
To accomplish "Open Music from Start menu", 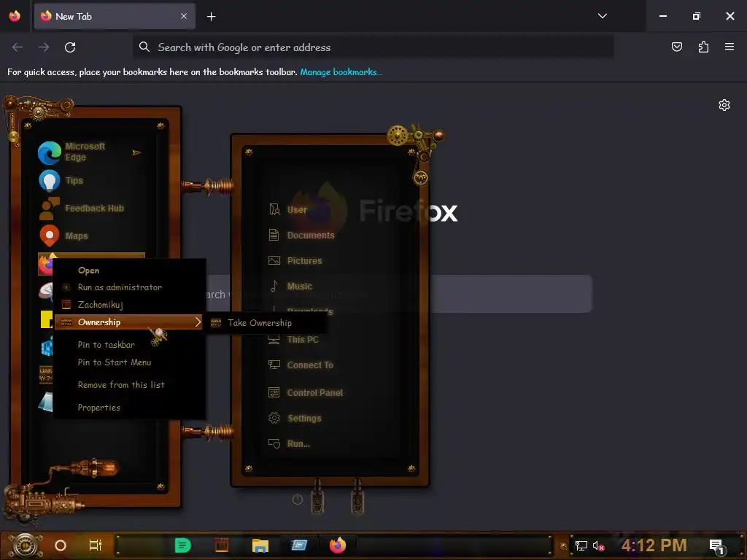I will [x=290, y=286].
